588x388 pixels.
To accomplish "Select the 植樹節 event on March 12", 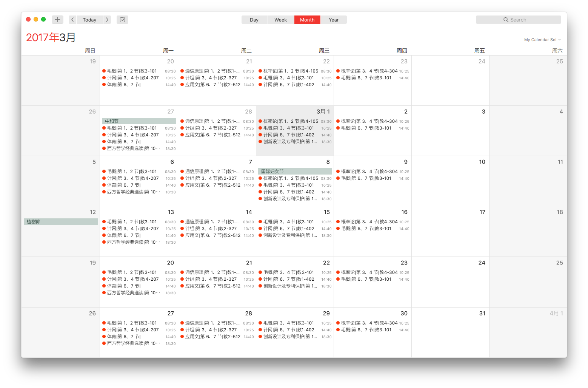I will pos(61,222).
